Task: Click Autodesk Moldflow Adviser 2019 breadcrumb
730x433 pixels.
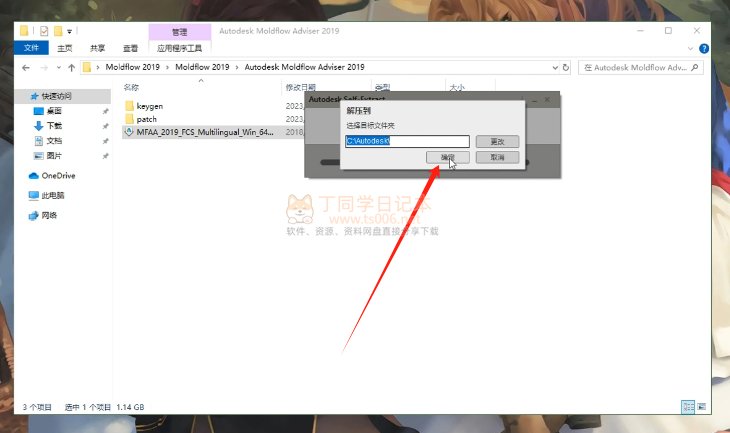Action: [304, 67]
